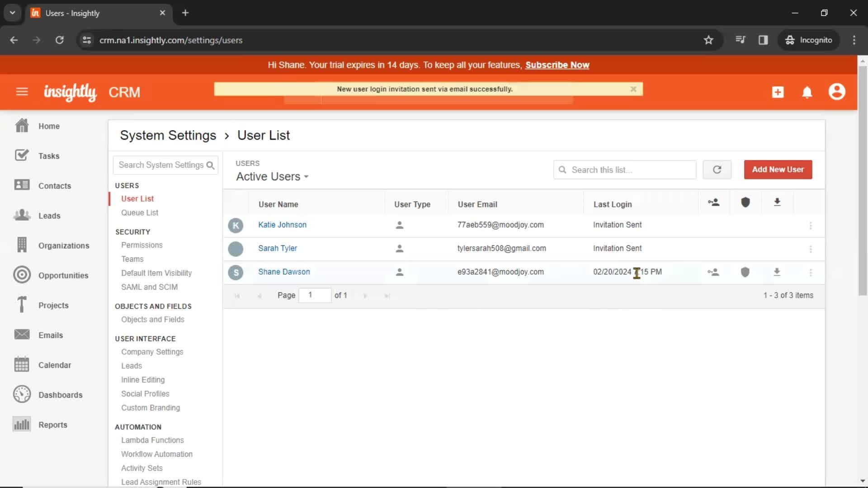Click the download icon in Shane Dawson's row
Screen dimensions: 868x488
pos(777,272)
